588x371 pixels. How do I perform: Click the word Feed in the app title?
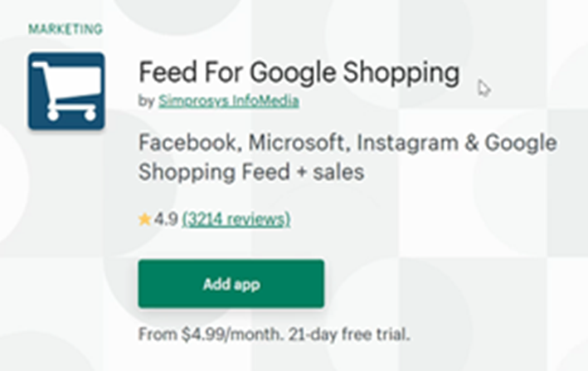(168, 72)
